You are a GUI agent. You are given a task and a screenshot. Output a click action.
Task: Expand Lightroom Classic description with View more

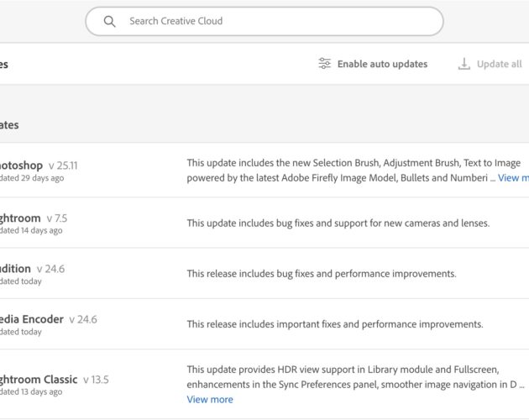click(x=210, y=399)
